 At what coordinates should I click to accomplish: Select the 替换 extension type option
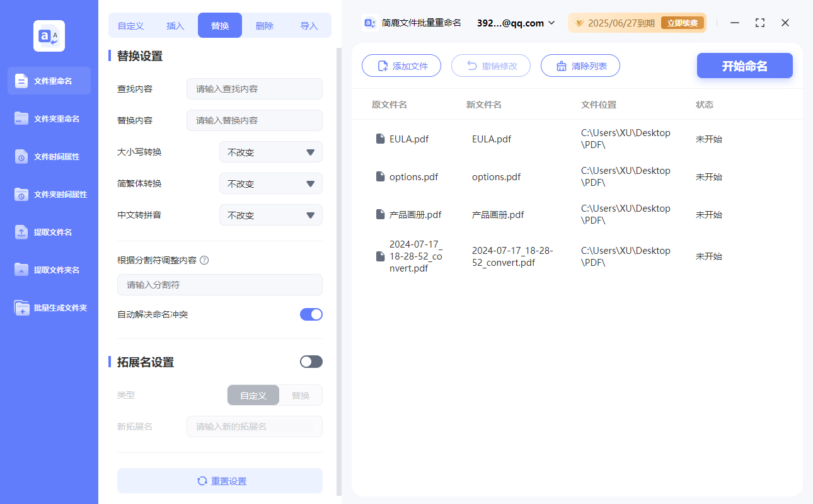[301, 396]
